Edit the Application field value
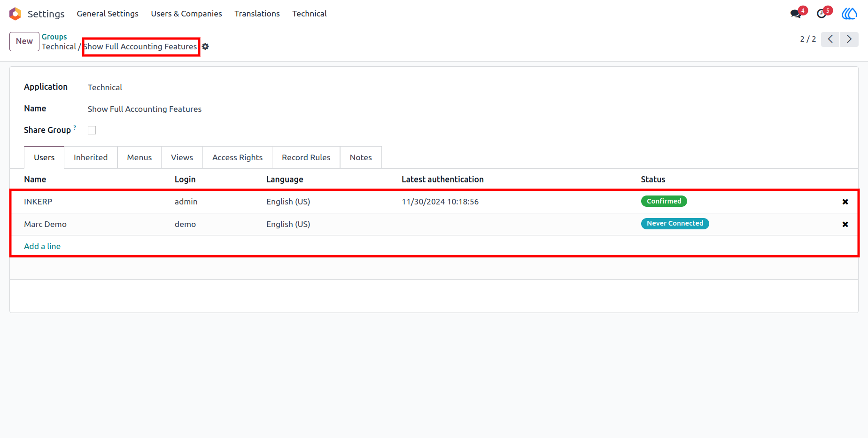 (x=105, y=87)
